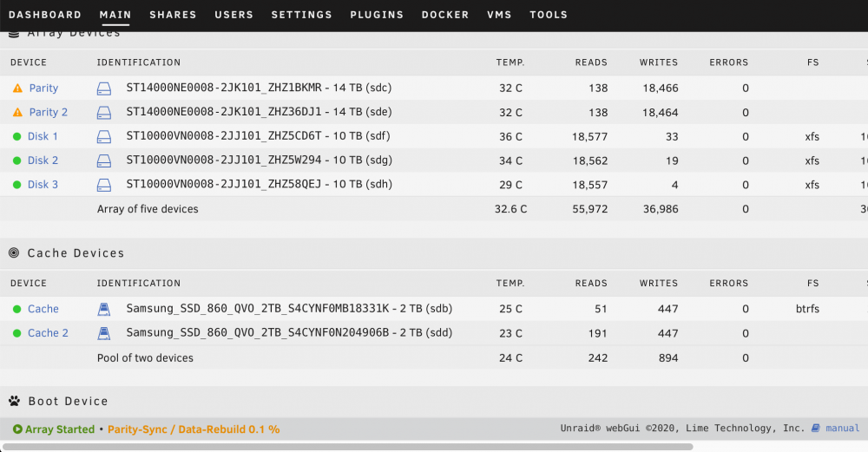Click the Cache Devices section icon
868x452 pixels.
[14, 252]
